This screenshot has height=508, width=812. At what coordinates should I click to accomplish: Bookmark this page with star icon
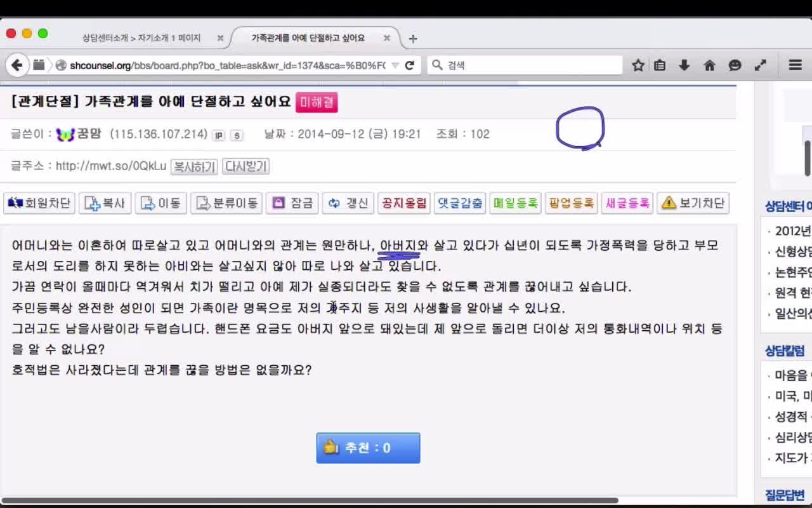tap(638, 65)
